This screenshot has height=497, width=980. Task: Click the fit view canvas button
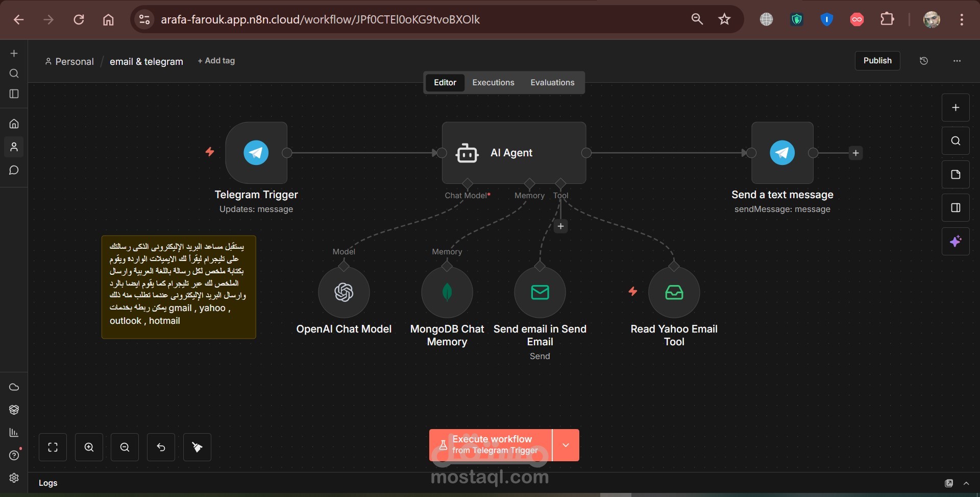pyautogui.click(x=53, y=447)
